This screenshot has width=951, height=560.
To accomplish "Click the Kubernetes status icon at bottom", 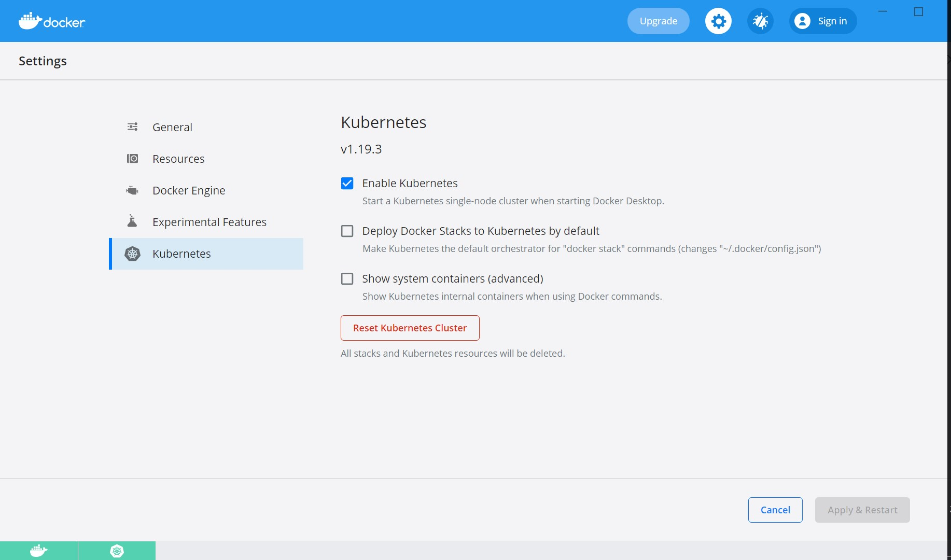I will tap(117, 551).
